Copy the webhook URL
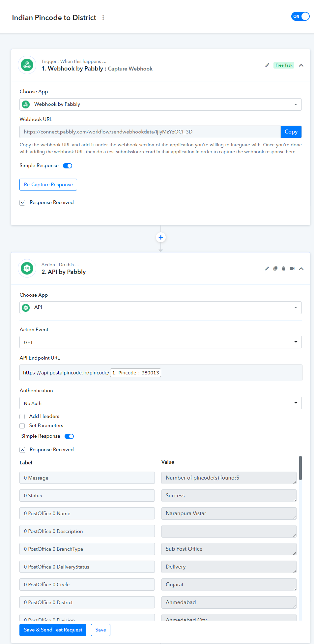 (x=291, y=132)
